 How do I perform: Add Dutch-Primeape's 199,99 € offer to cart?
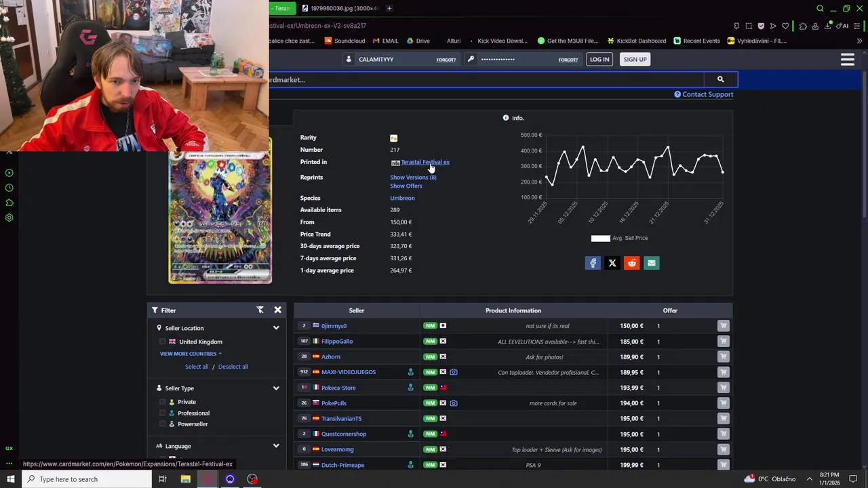[x=724, y=465]
